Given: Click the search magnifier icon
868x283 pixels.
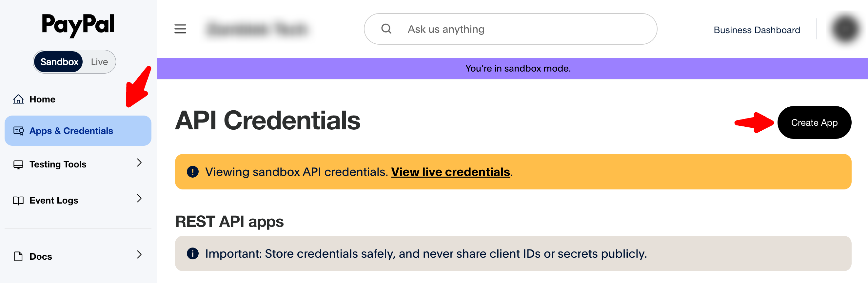Looking at the screenshot, I should pyautogui.click(x=386, y=29).
